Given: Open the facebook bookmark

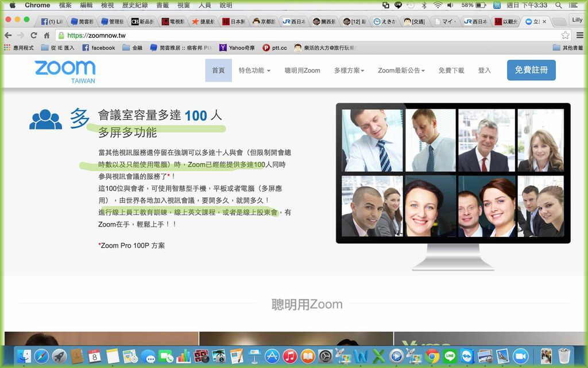Looking at the screenshot, I should coord(99,48).
